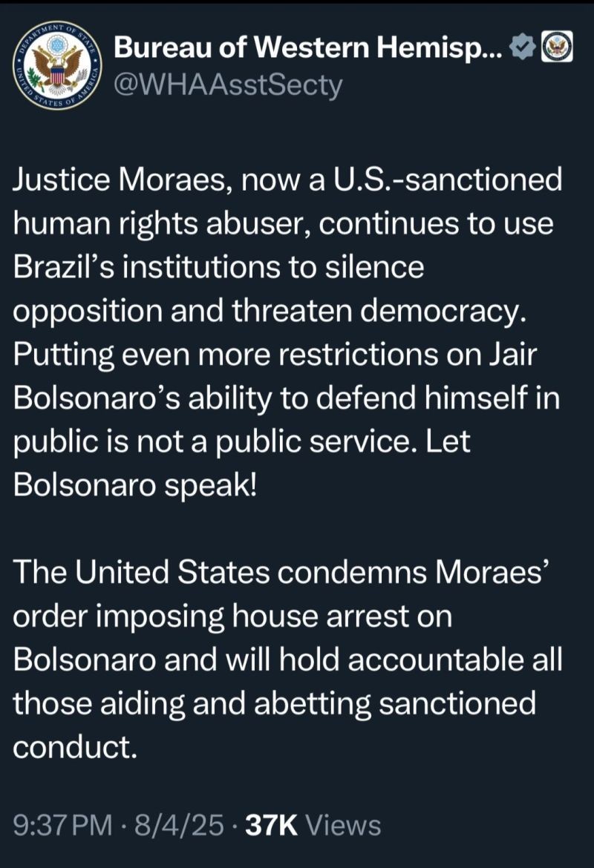Select the 8/4/25 post date
The height and width of the screenshot is (868, 594).
[179, 826]
